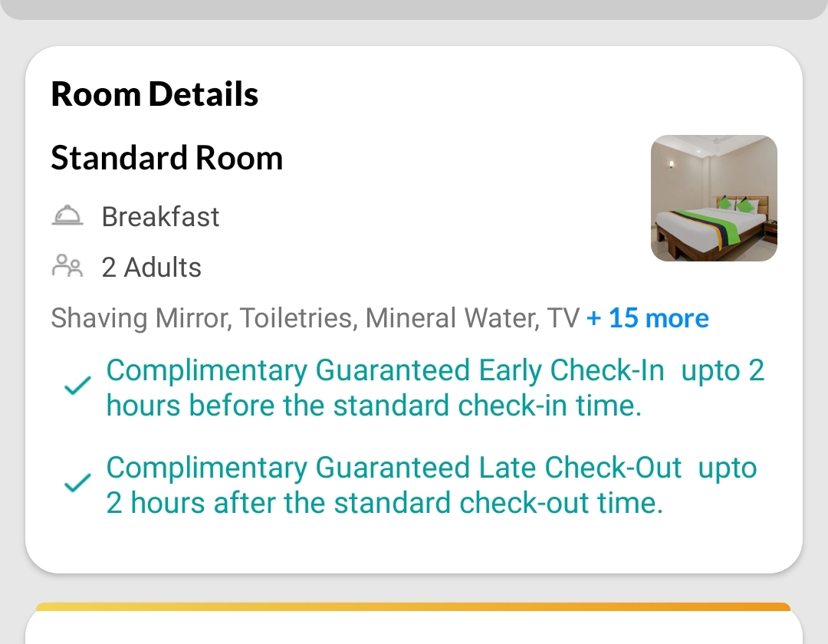Tap the 'hours before the standard check-in time' line
Image resolution: width=828 pixels, height=644 pixels.
tap(373, 406)
